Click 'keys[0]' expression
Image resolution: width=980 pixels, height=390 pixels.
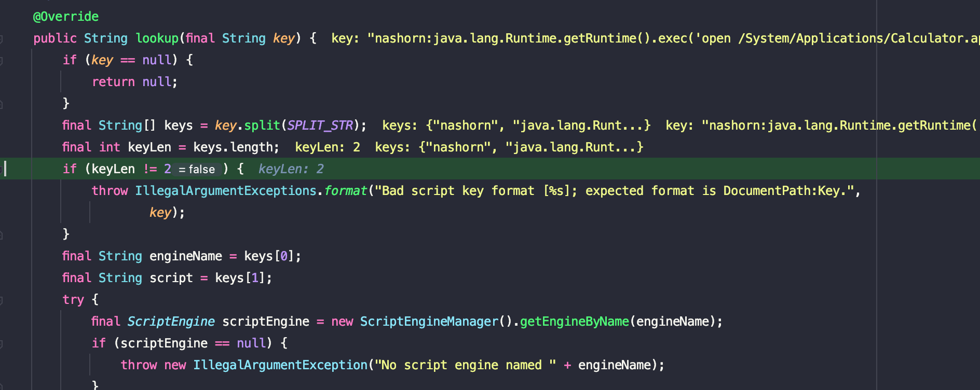269,256
